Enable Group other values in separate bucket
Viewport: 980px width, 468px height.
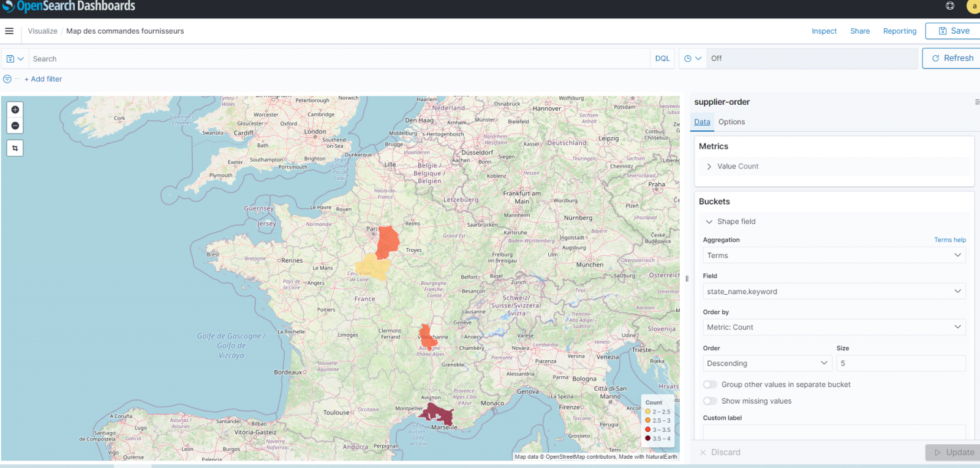click(710, 385)
